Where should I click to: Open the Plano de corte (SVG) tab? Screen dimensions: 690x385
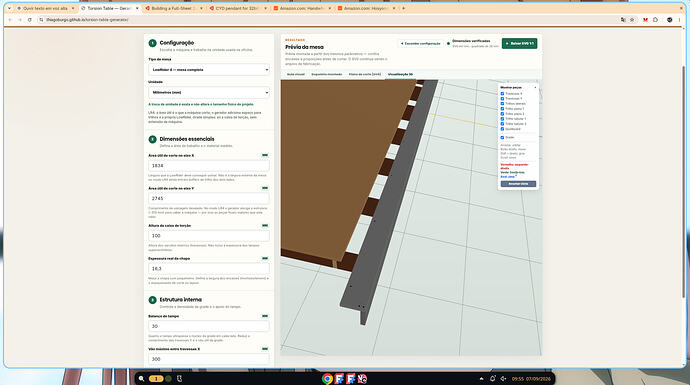[x=365, y=74]
